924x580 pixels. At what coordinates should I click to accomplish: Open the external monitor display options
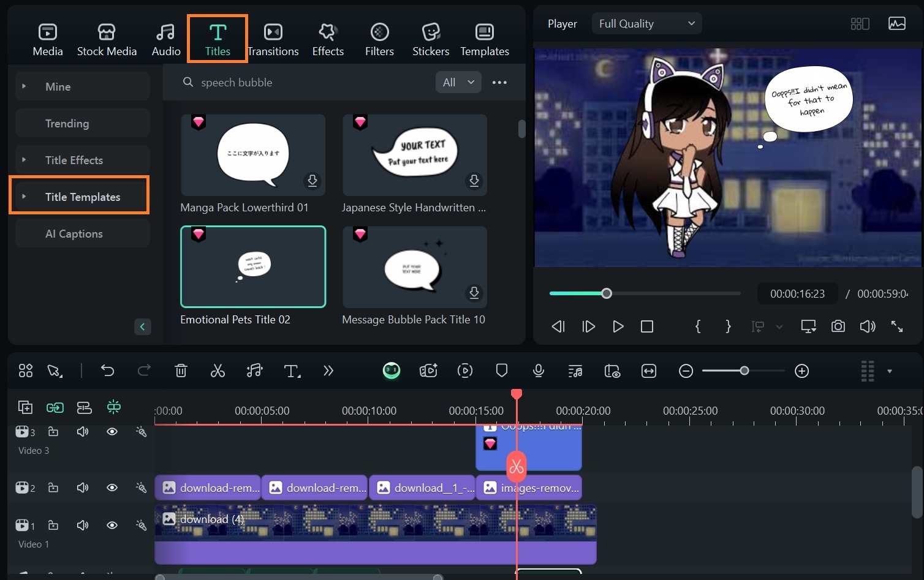point(809,326)
